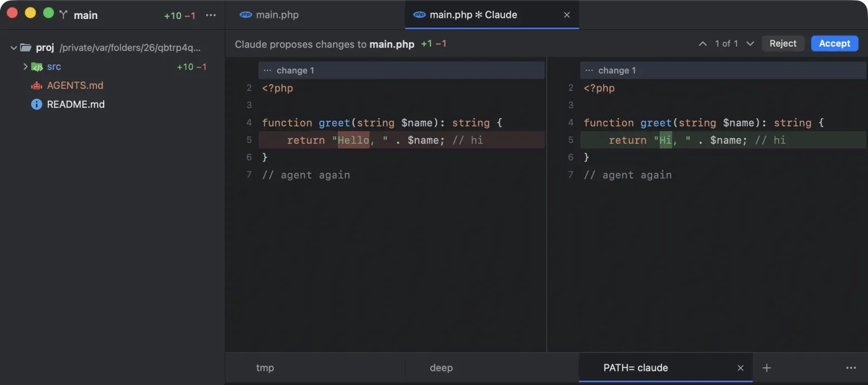Click the AGENTS.md file icon
Viewport: 868px width, 385px height.
coord(36,86)
